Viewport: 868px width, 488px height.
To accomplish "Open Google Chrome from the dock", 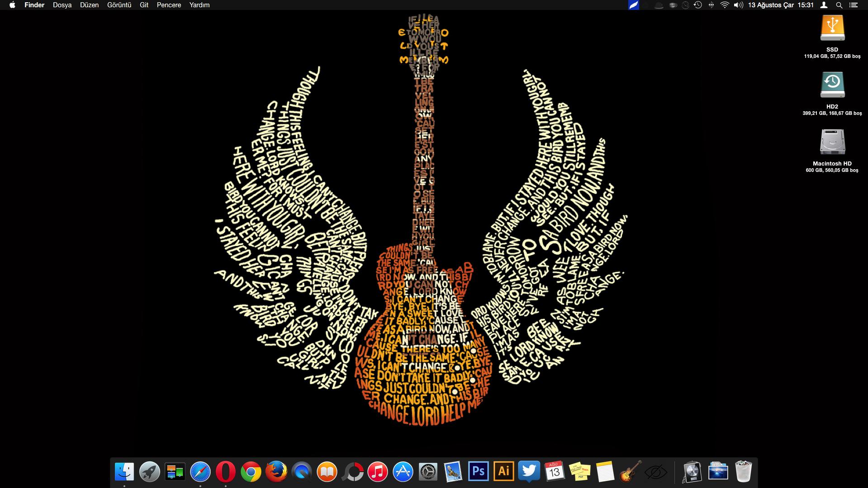I will coord(251,472).
